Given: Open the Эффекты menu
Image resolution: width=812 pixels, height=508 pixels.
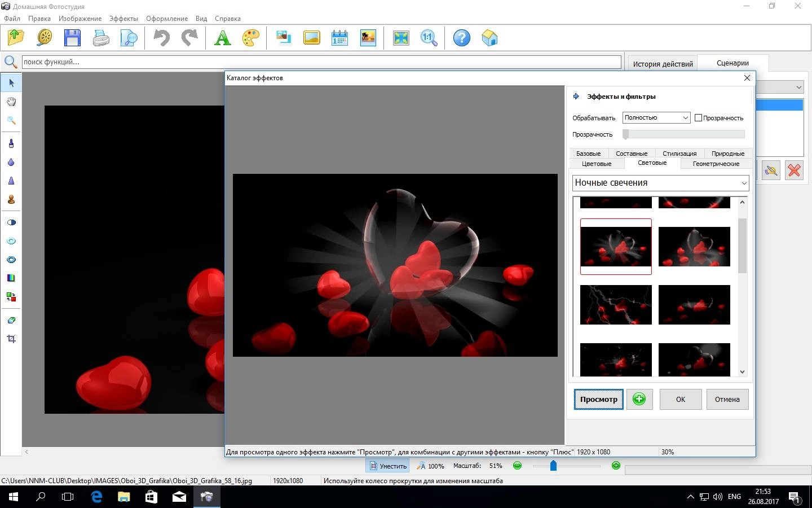Looking at the screenshot, I should coord(123,18).
